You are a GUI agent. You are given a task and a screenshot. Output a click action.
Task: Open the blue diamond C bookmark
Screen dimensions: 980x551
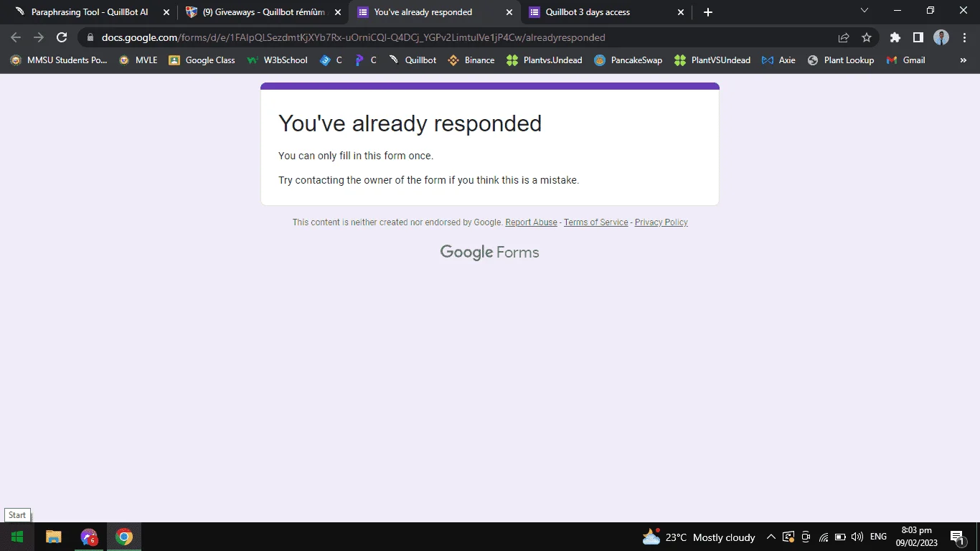point(331,60)
